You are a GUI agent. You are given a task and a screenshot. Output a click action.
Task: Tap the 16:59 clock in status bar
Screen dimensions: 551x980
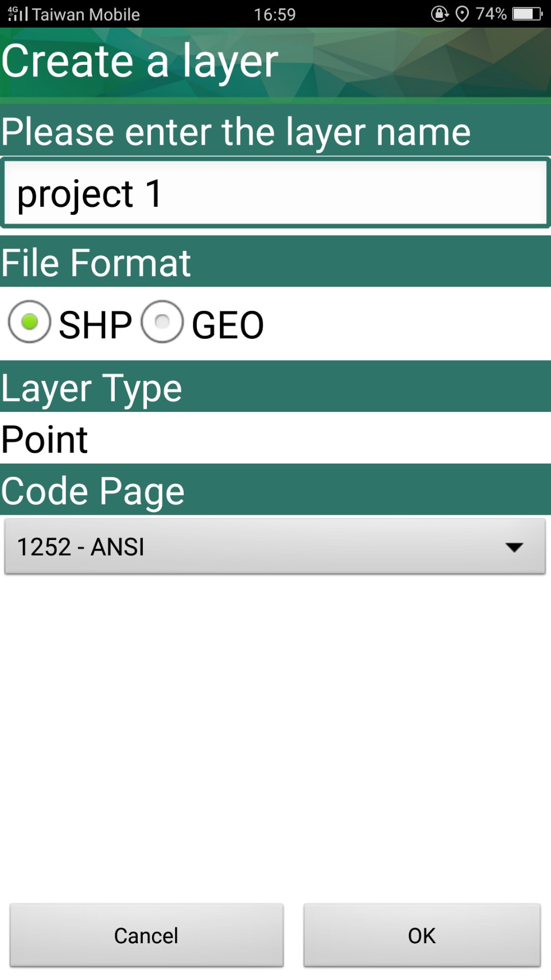[275, 14]
